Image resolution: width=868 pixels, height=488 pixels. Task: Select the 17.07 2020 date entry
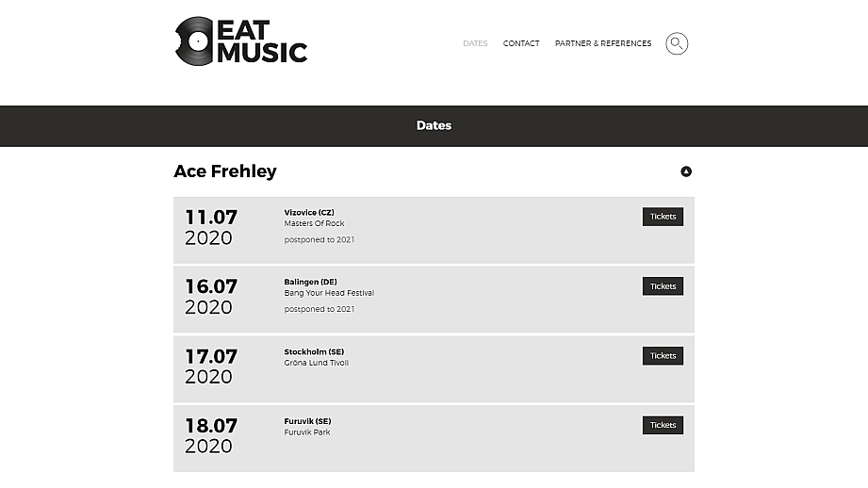click(x=211, y=366)
